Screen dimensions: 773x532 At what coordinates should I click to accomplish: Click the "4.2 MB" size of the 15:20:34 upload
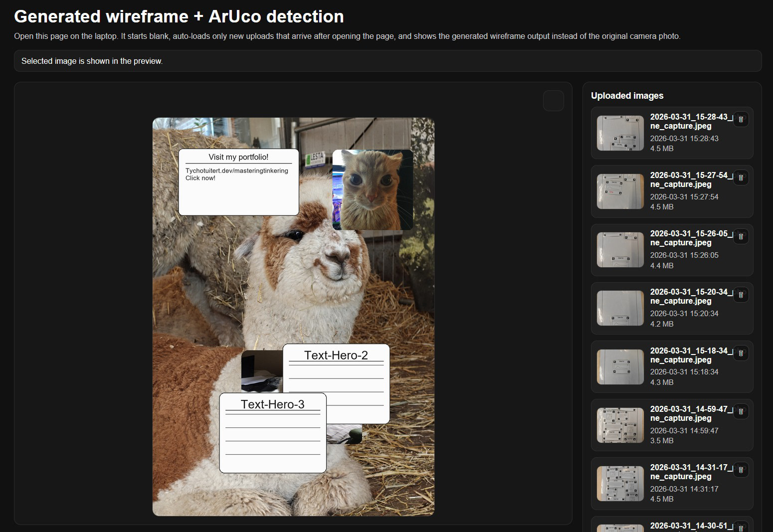pyautogui.click(x=662, y=324)
